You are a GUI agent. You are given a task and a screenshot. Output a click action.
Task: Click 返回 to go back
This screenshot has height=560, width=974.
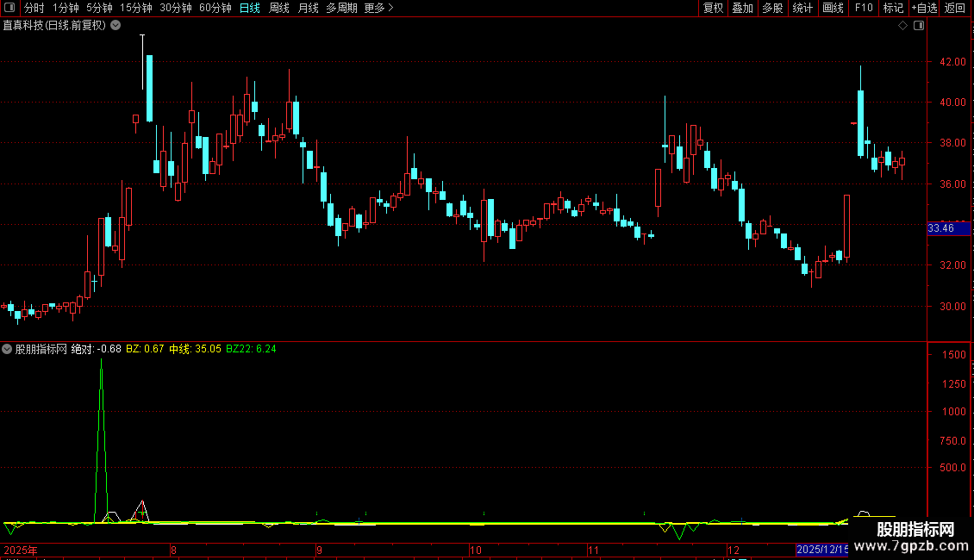click(955, 8)
